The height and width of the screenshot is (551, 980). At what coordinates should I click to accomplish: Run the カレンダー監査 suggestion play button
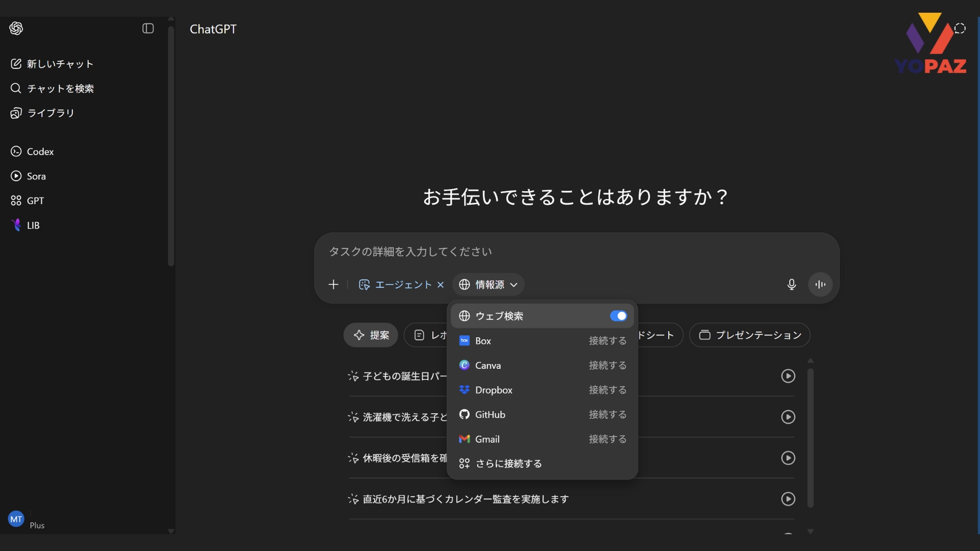788,499
